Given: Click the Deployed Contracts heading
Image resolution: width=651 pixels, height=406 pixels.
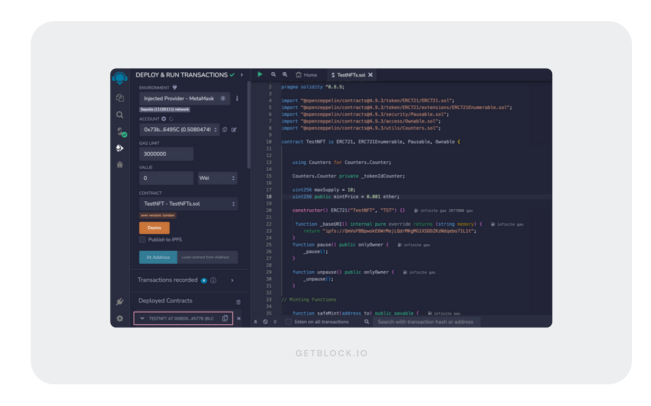Looking at the screenshot, I should 165,301.
